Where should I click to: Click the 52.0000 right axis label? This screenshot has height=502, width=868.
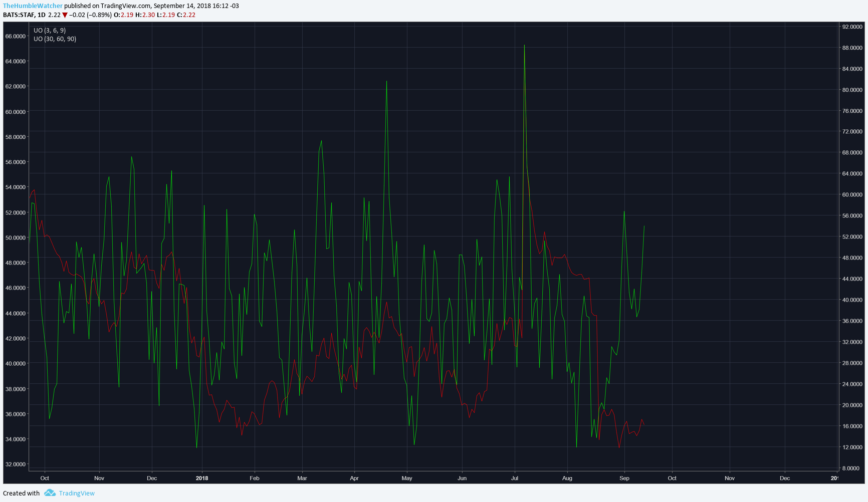(852, 236)
